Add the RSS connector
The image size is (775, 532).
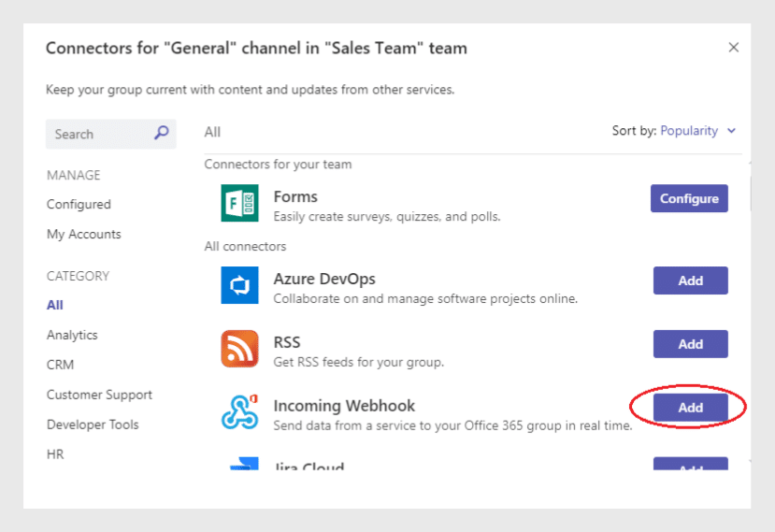(691, 344)
